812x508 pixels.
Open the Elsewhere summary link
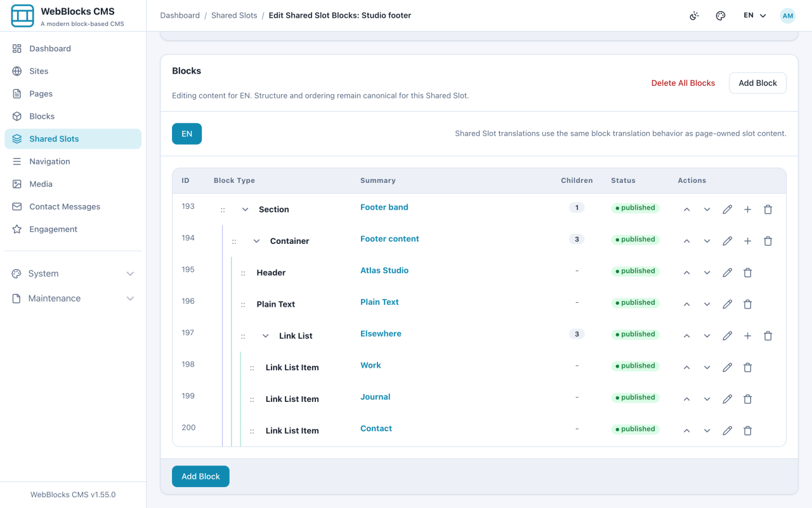[x=381, y=333]
